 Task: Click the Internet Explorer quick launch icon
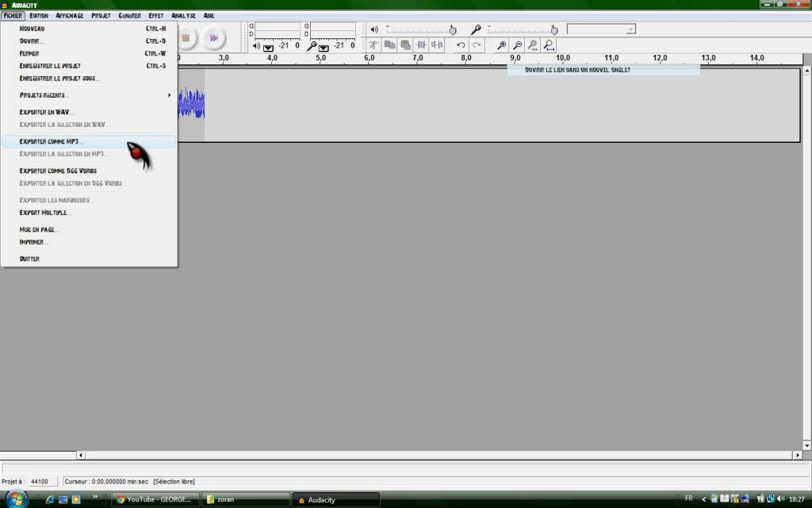tap(50, 500)
